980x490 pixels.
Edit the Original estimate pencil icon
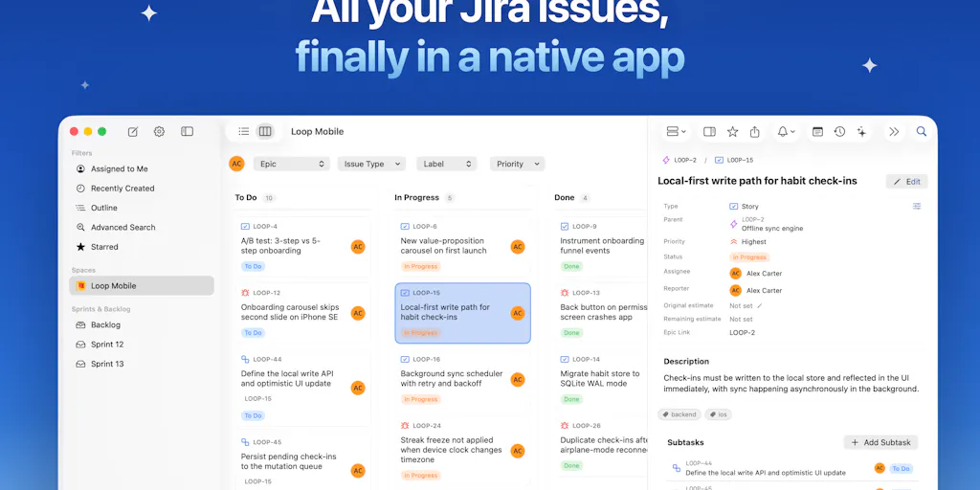[760, 305]
